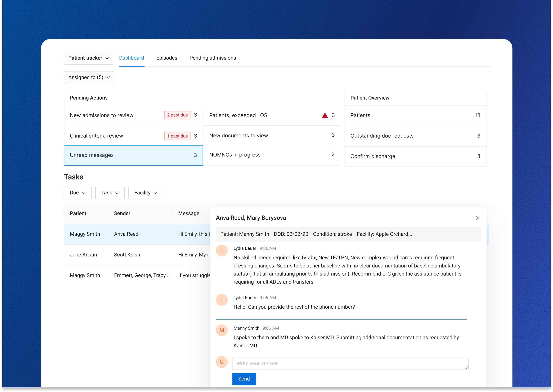The image size is (553, 392).
Task: Click Lydia Bauer's avatar in the second message
Action: pyautogui.click(x=221, y=299)
